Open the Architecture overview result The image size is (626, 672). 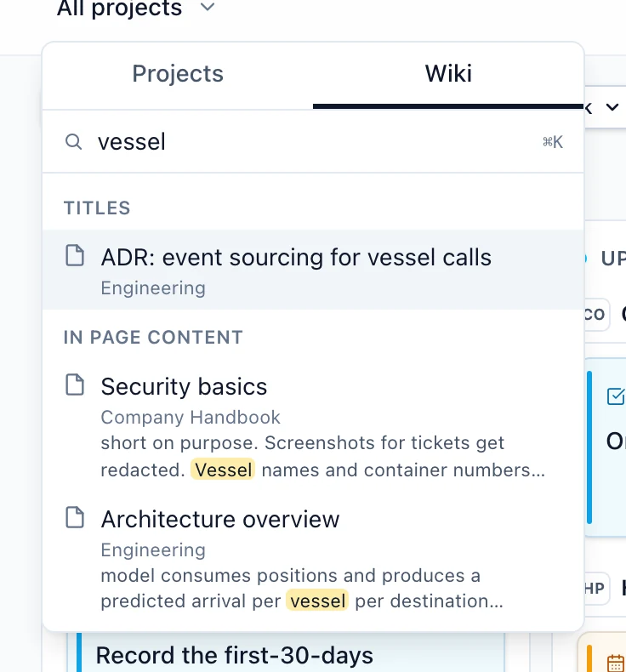click(313, 559)
